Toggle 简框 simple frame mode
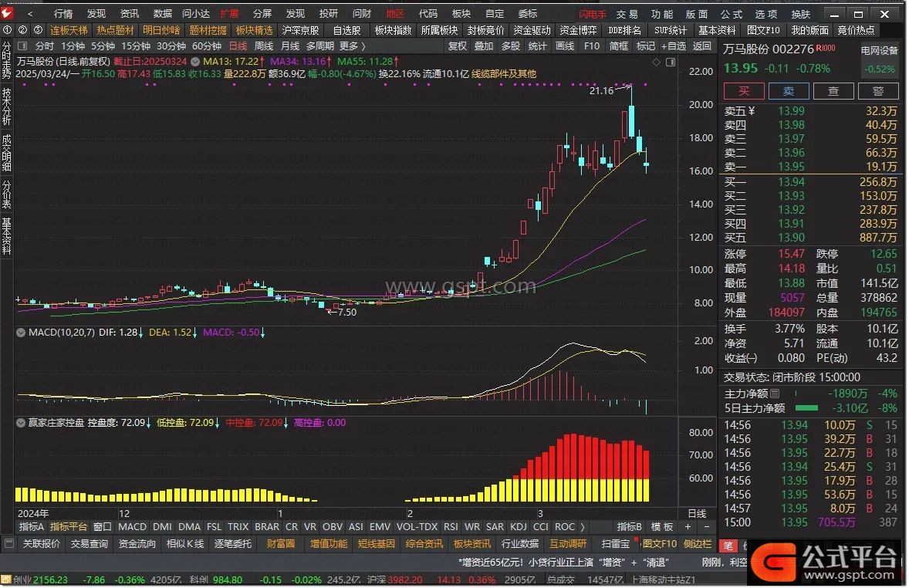909x588 pixels. 619,46
